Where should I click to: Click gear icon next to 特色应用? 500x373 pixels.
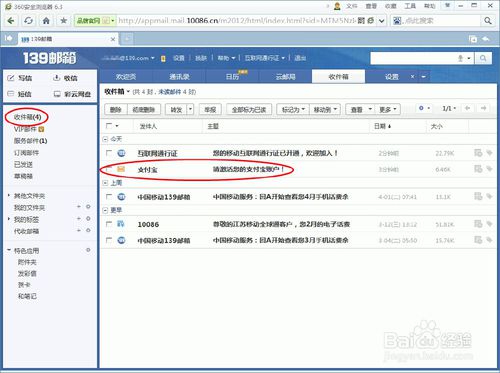point(88,250)
